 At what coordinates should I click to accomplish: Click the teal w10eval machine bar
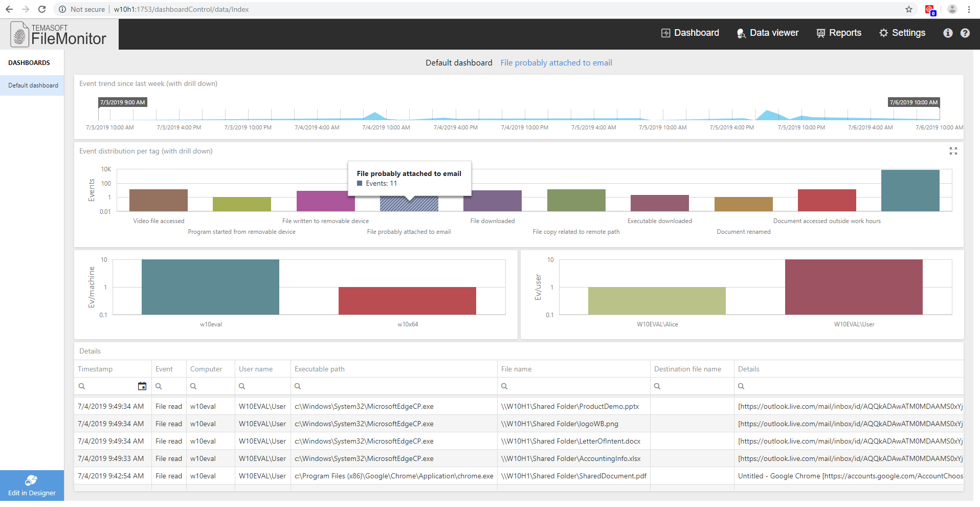tap(210, 286)
